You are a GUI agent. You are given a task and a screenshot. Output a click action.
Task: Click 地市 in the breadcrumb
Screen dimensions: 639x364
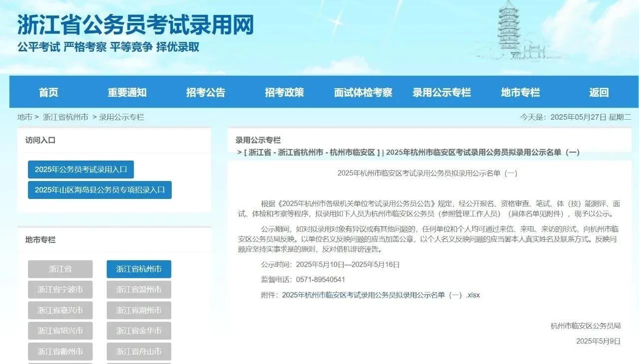tap(24, 117)
